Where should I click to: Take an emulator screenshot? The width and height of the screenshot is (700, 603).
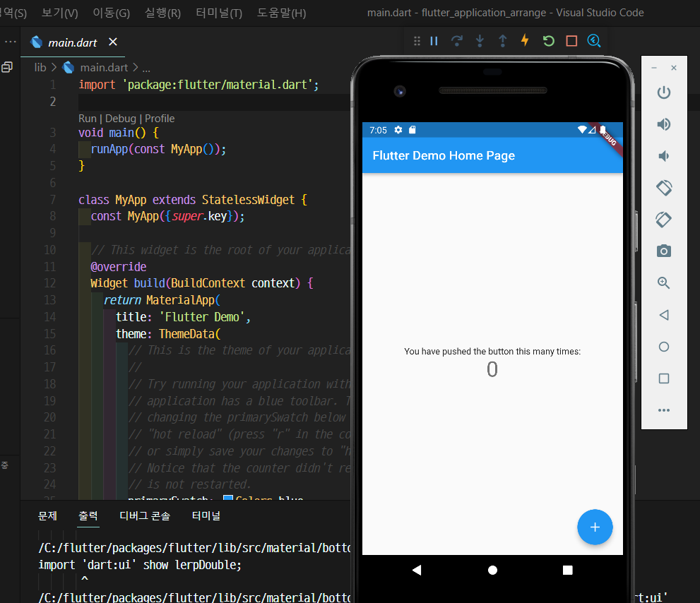point(664,251)
